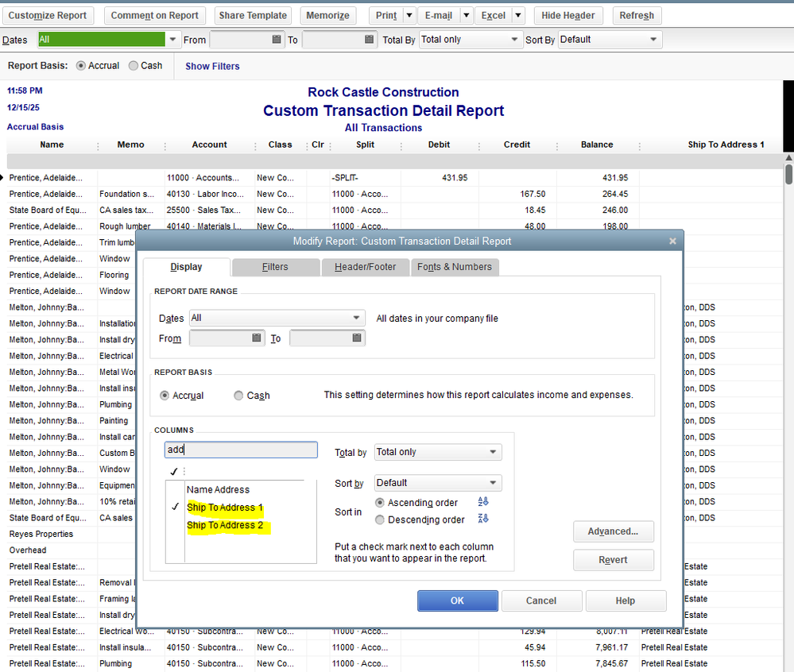Open calendar icon for dialog To date

click(x=357, y=338)
